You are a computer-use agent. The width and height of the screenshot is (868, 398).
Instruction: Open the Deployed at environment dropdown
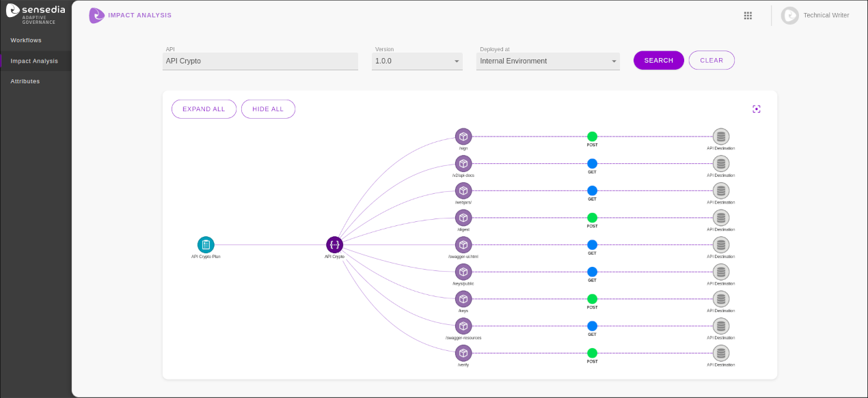tap(547, 61)
